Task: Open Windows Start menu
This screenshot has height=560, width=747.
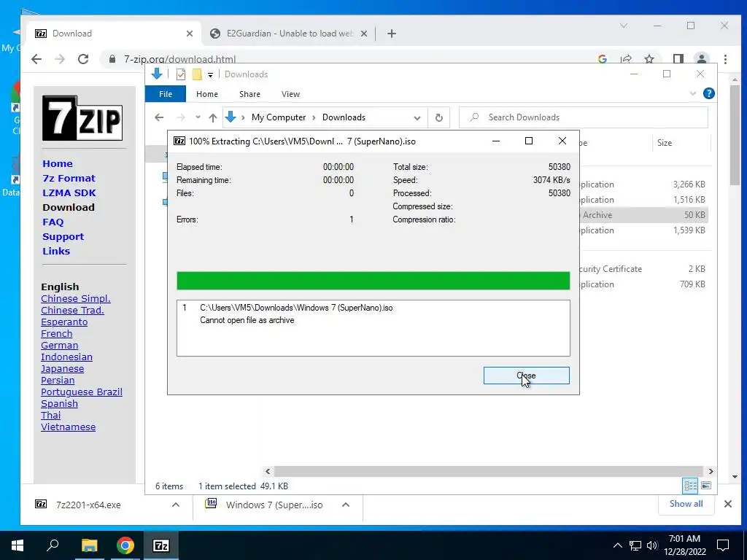Action: 18,545
